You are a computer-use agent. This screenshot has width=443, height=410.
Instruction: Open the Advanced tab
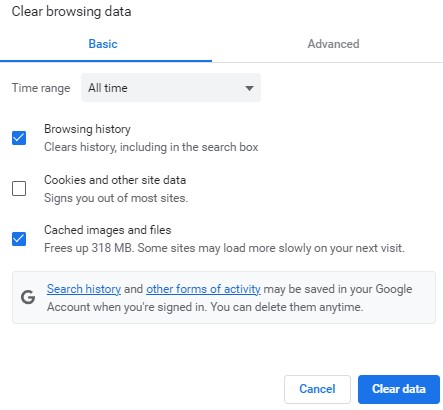pos(333,44)
